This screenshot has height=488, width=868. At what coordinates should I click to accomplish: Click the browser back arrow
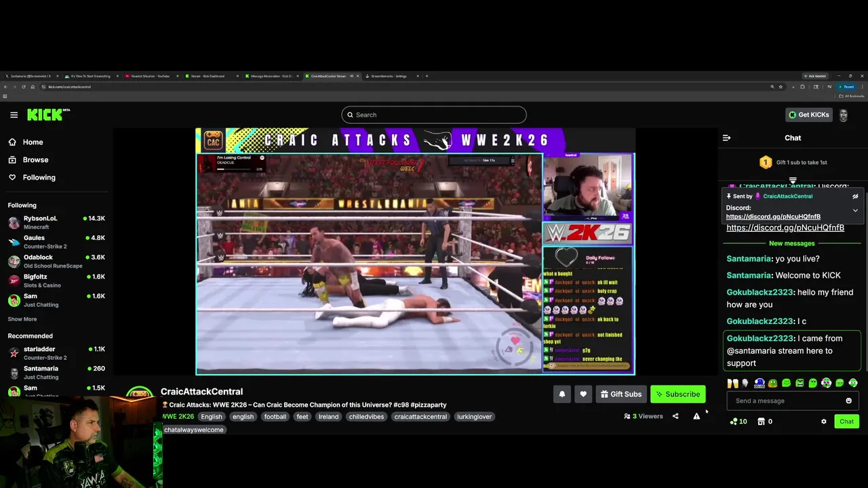[5, 87]
